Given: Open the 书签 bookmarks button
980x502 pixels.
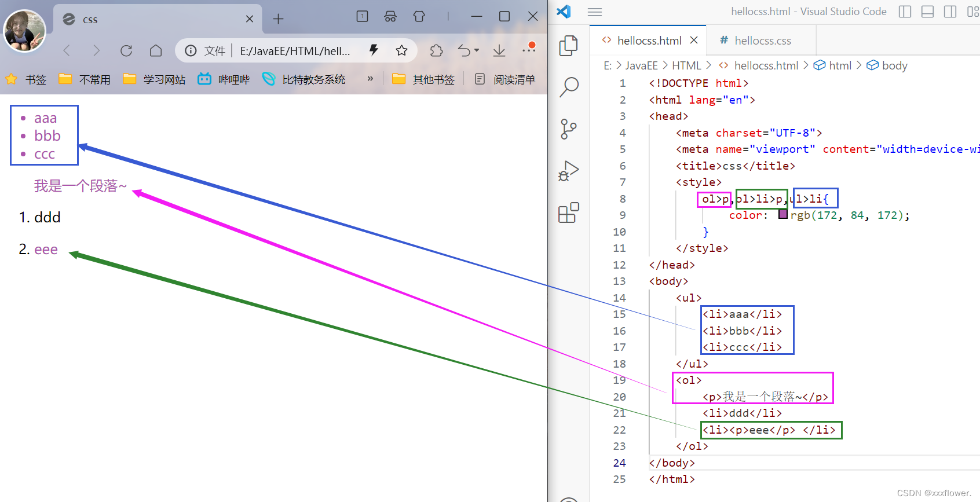Looking at the screenshot, I should 26,79.
